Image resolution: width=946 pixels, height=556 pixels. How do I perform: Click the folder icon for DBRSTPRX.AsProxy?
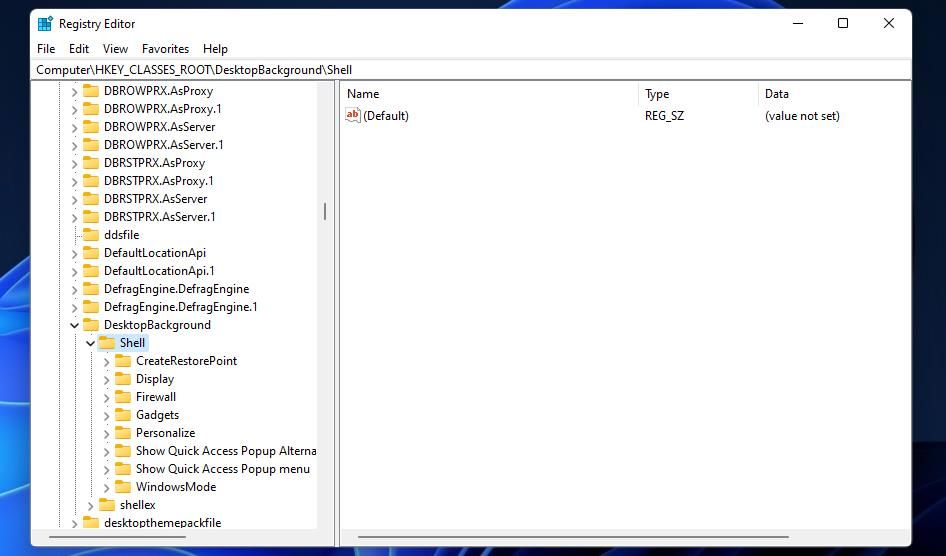(x=90, y=163)
